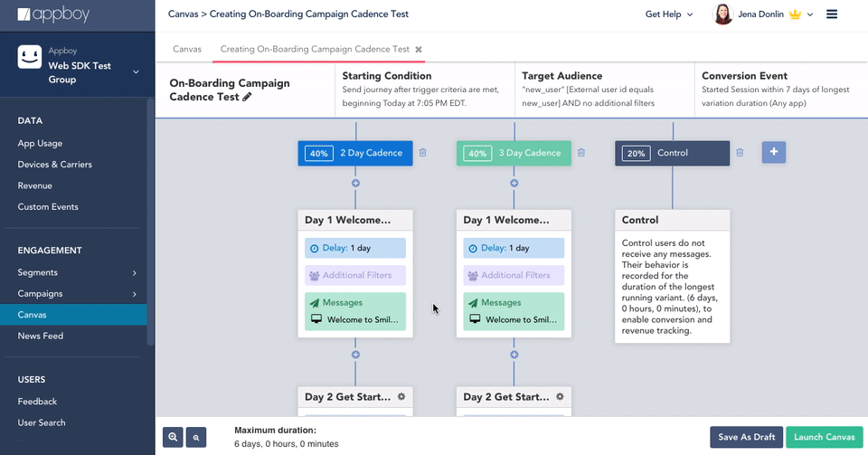This screenshot has width=868, height=455.
Task: Click Save As Draft button
Action: (x=746, y=438)
